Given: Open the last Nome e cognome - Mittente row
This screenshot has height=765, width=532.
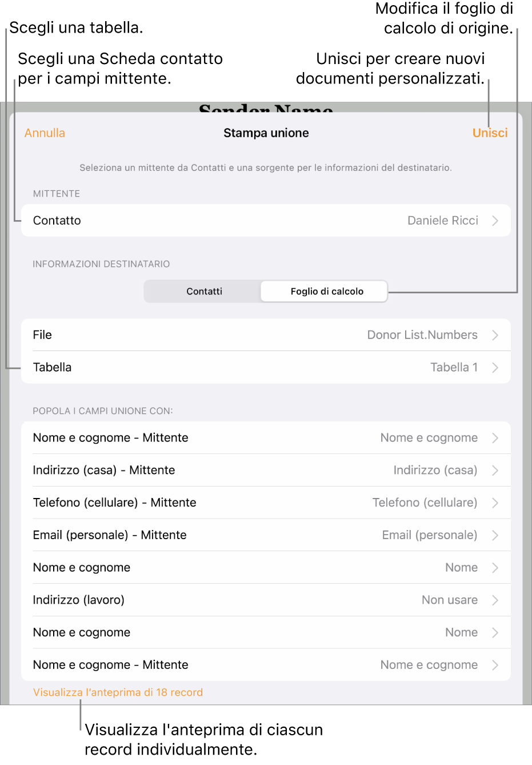Looking at the screenshot, I should 266,665.
